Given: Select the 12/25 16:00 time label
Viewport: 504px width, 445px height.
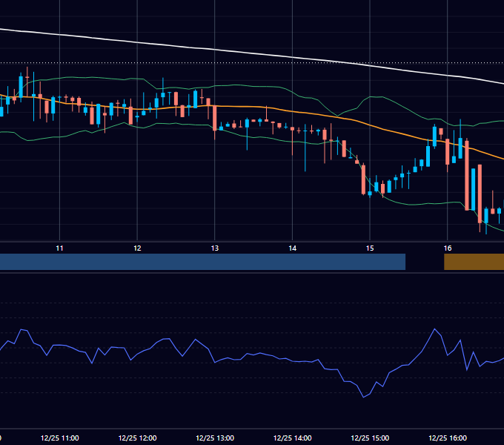Looking at the screenshot, I should 448,438.
